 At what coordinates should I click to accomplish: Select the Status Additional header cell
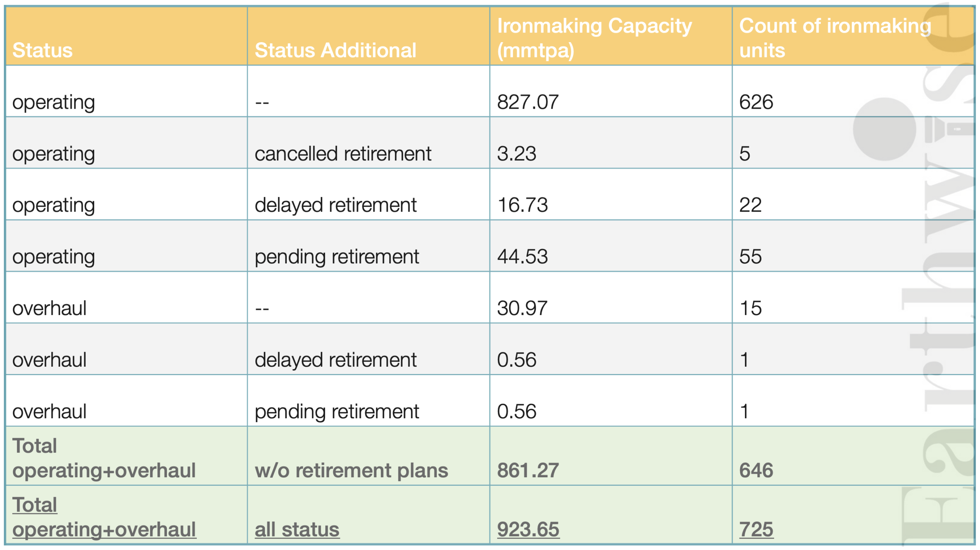[368, 36]
